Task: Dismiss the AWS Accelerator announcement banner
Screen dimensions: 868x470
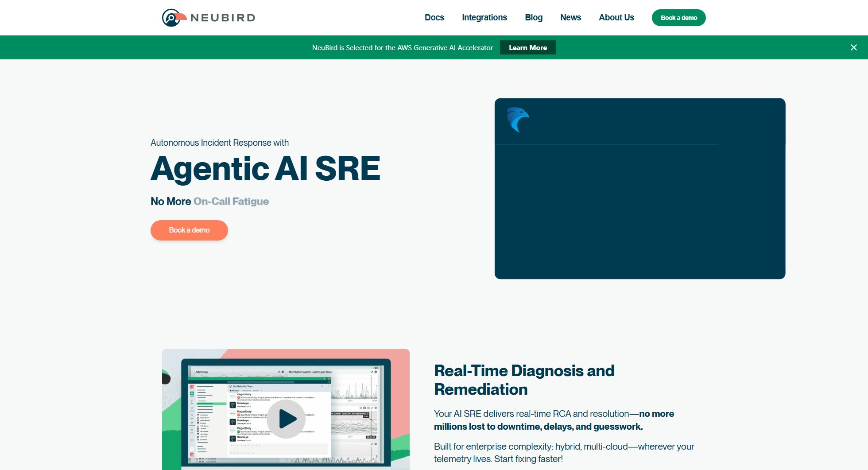Action: (854, 47)
